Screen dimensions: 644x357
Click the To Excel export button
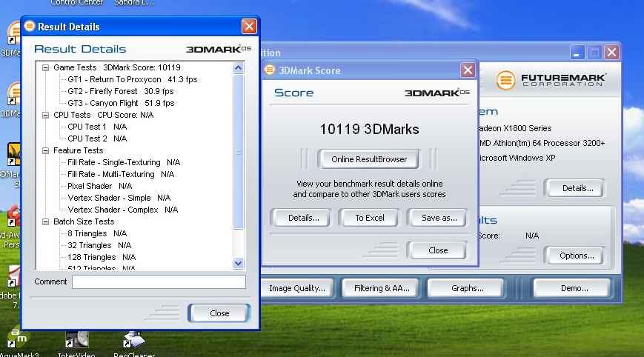tap(369, 218)
